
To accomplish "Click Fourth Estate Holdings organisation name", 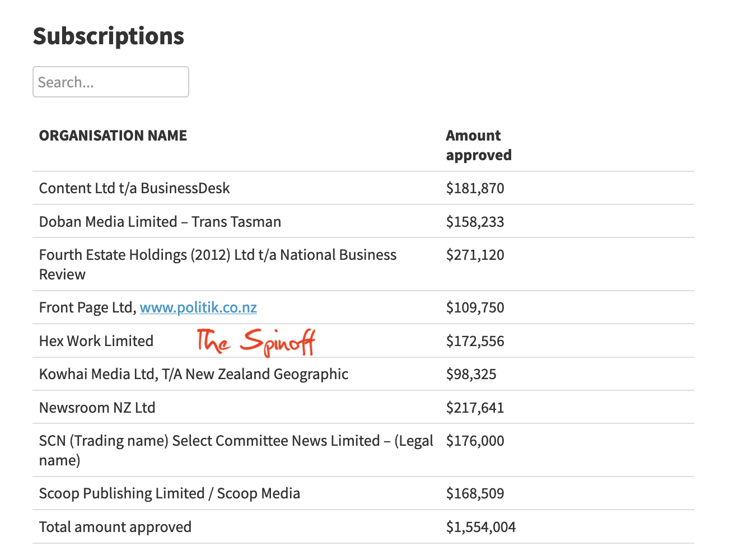I will point(218,264).
